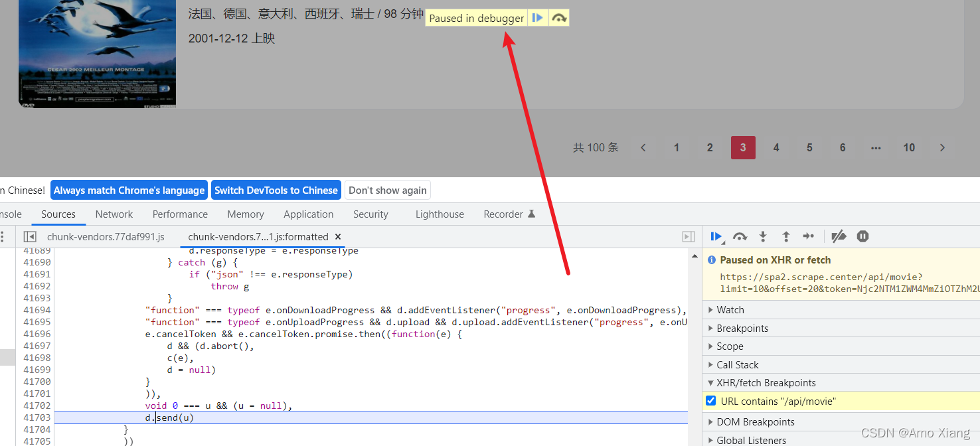Click the '共 100 条' total count text
Image resolution: width=980 pixels, height=446 pixels.
(596, 147)
